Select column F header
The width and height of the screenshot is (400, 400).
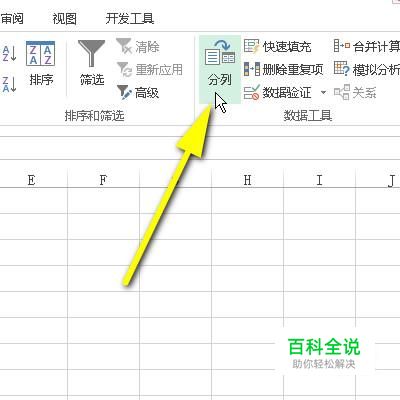click(x=103, y=180)
